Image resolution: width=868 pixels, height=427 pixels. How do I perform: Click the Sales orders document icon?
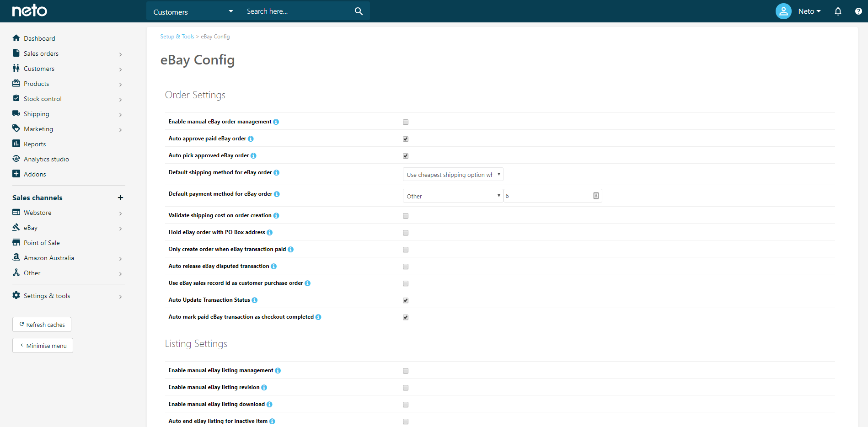click(16, 53)
